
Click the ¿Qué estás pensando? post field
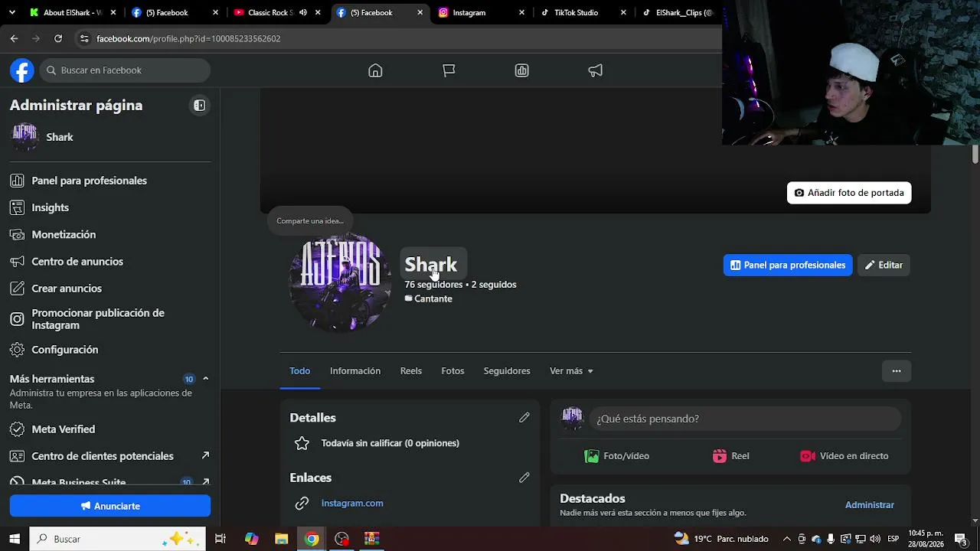click(x=745, y=419)
